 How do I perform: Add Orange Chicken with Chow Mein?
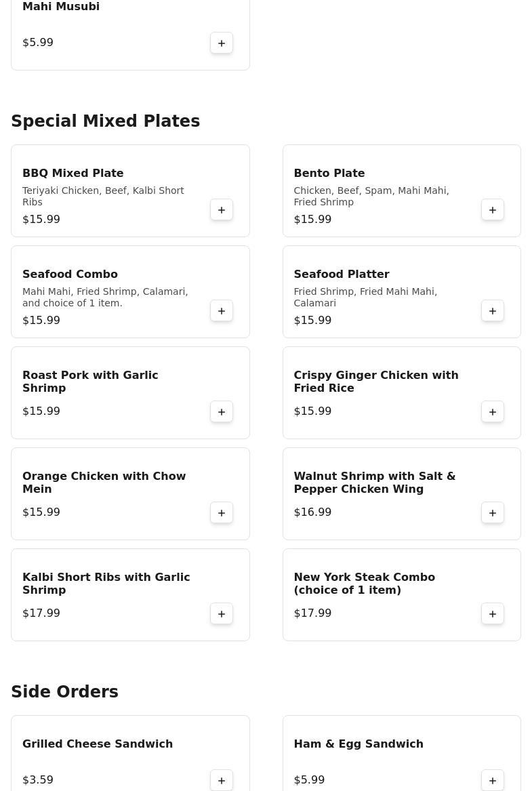pyautogui.click(x=222, y=513)
